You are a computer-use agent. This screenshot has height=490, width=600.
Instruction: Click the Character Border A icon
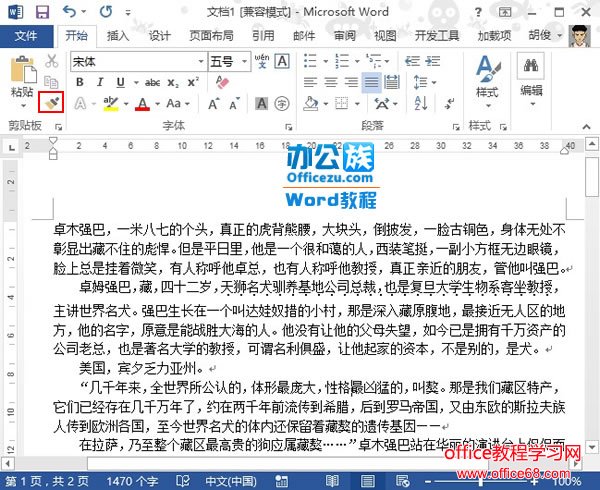pyautogui.click(x=282, y=61)
